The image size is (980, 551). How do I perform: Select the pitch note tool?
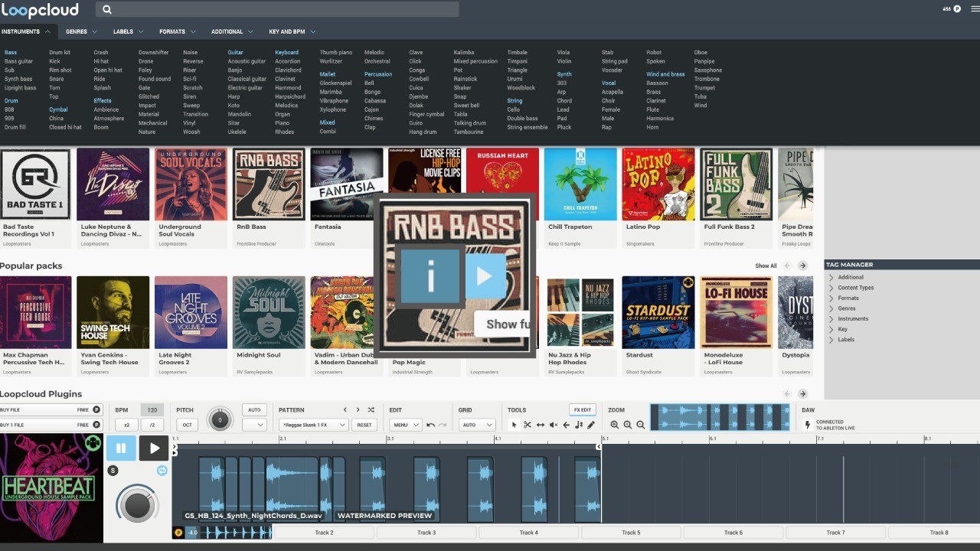tap(579, 425)
